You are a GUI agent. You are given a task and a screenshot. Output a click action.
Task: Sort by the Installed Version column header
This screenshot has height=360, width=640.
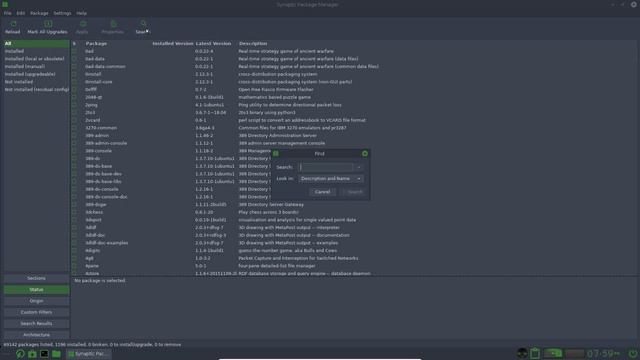pyautogui.click(x=173, y=43)
